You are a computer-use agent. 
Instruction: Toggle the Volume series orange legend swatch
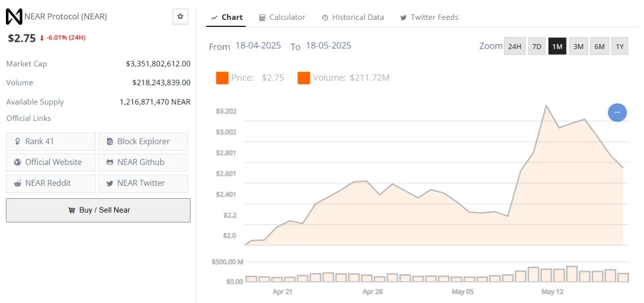tap(304, 78)
